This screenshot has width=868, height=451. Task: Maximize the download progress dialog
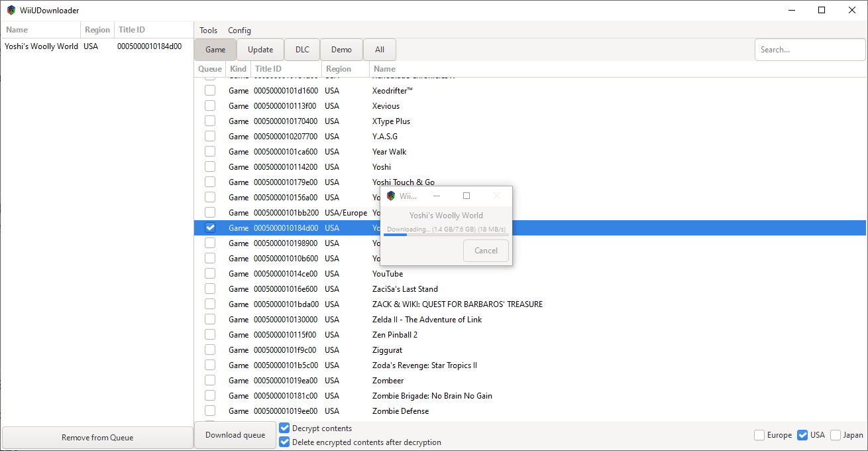coord(466,196)
